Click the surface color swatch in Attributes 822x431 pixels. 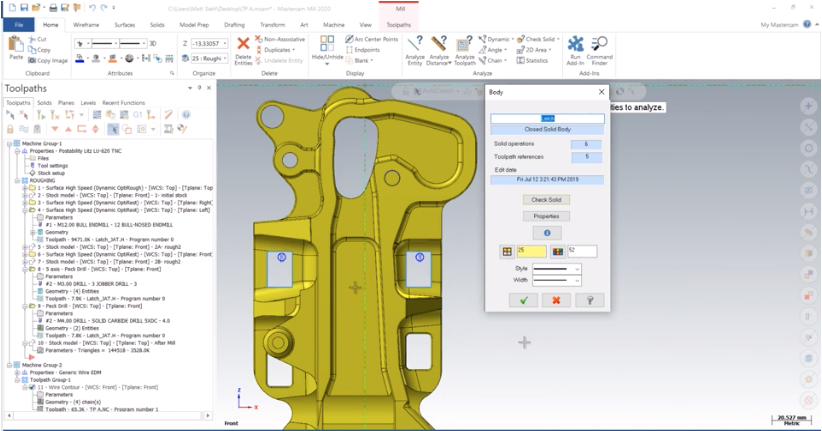click(112, 59)
